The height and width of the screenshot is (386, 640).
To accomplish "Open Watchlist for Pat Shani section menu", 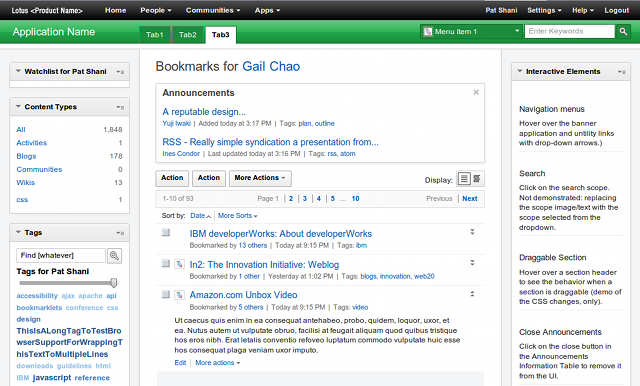I will click(x=120, y=72).
